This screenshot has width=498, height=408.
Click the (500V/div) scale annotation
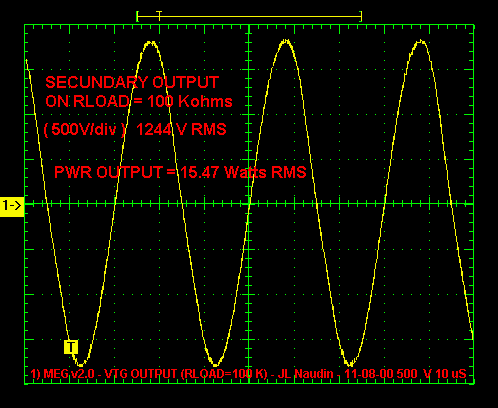click(x=85, y=129)
